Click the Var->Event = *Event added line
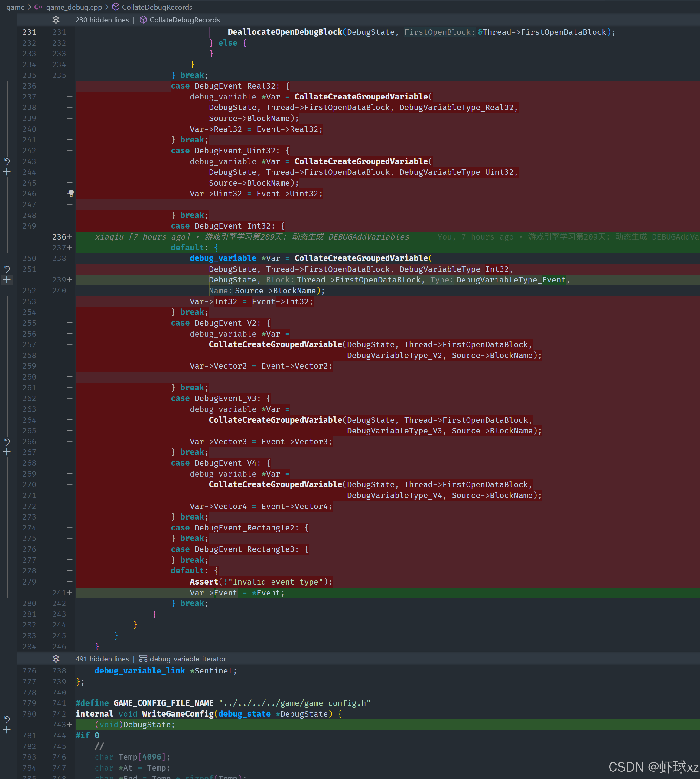Image resolution: width=700 pixels, height=779 pixels. coord(237,593)
